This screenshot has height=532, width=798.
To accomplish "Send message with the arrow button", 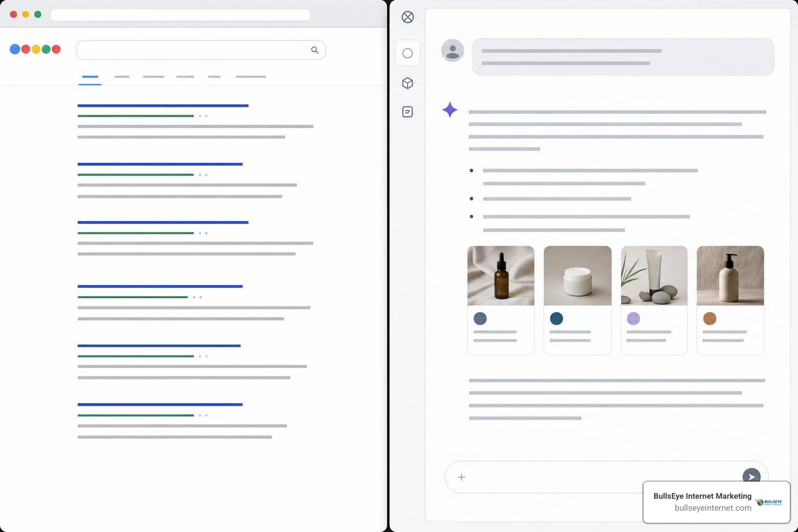I will (x=751, y=476).
